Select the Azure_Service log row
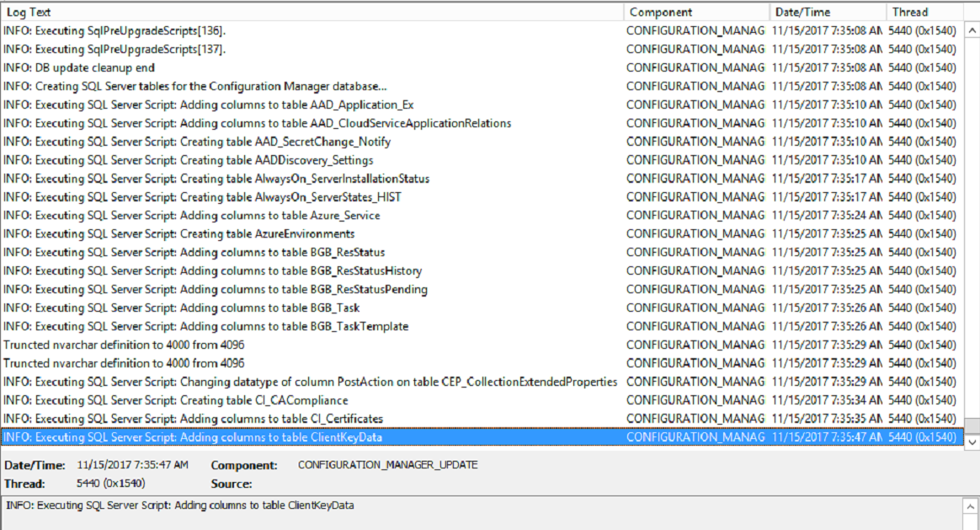This screenshot has height=530, width=980. (x=482, y=215)
